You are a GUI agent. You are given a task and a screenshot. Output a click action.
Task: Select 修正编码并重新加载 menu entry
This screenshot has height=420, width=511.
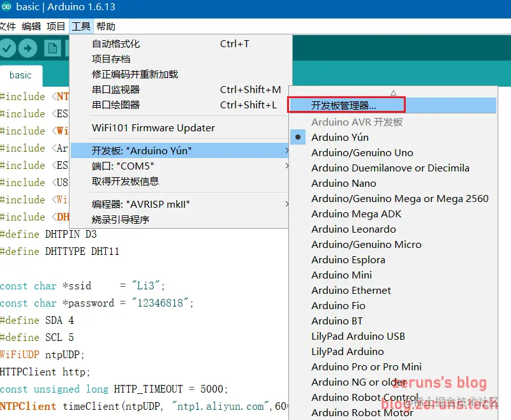179,74
